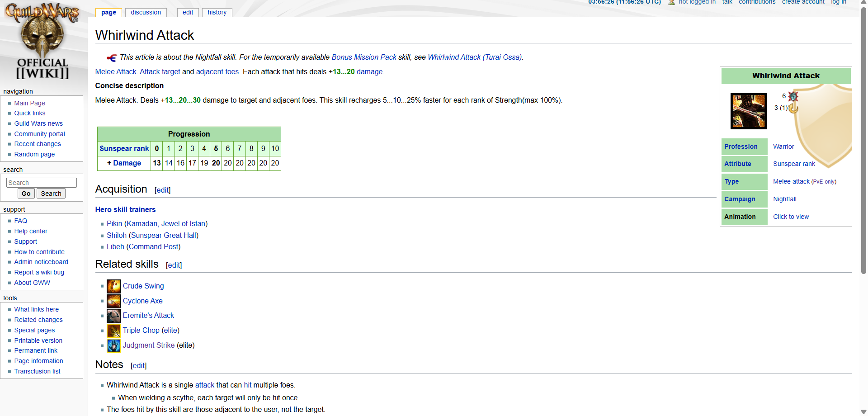
Task: Click What links here
Action: pos(36,309)
